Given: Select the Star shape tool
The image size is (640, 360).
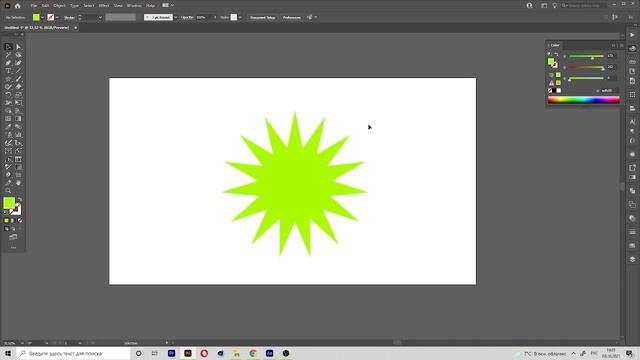Looking at the screenshot, I should pos(8,79).
